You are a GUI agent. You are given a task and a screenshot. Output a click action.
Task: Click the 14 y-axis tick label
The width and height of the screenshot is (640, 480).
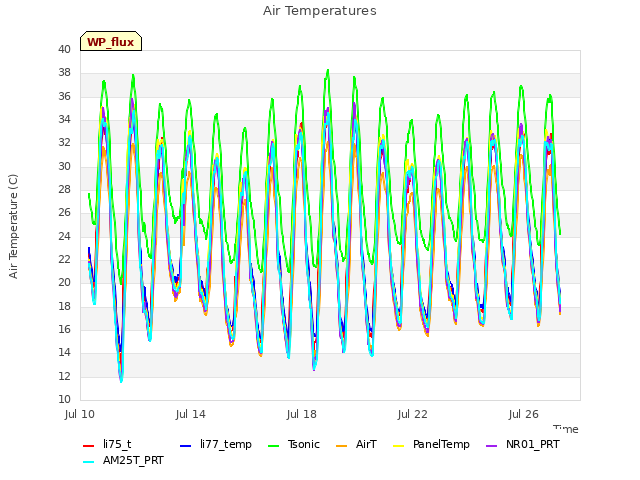click(64, 353)
